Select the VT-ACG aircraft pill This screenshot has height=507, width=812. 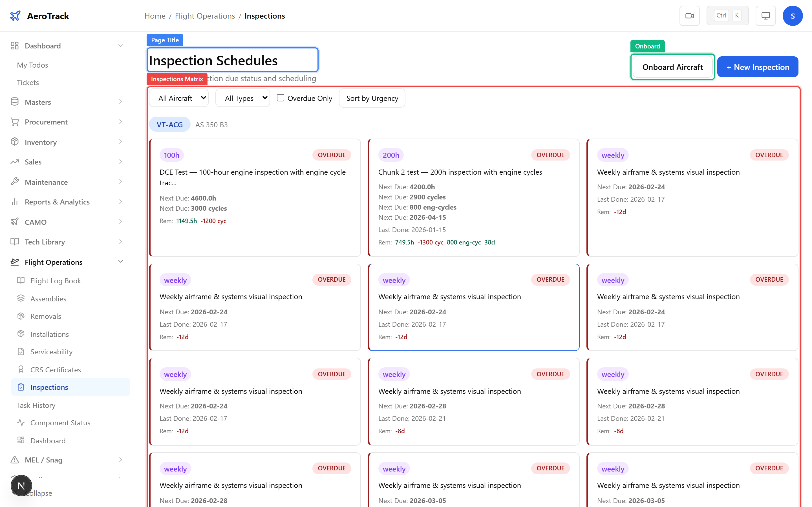(x=169, y=124)
